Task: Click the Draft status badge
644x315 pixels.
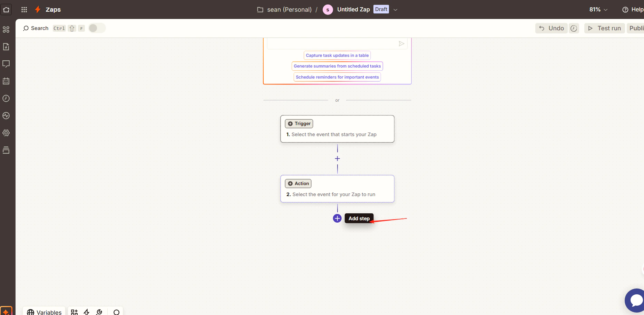Action: click(x=381, y=9)
